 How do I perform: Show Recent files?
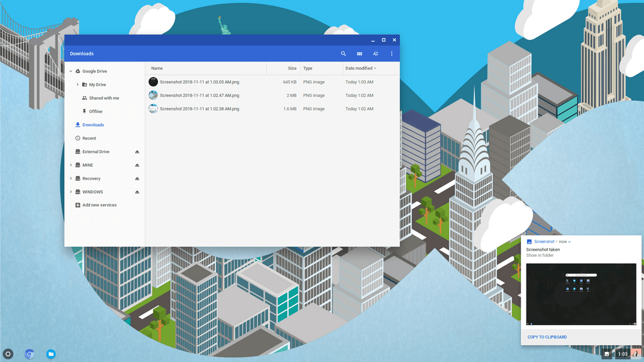click(x=89, y=138)
